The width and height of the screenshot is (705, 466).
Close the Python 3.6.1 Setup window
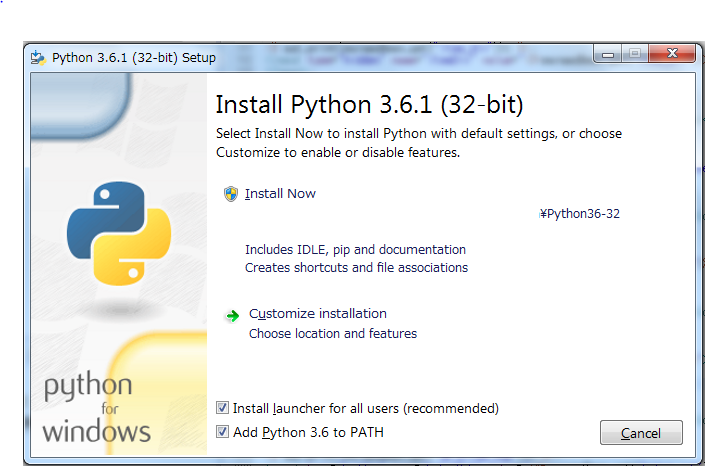click(x=672, y=54)
